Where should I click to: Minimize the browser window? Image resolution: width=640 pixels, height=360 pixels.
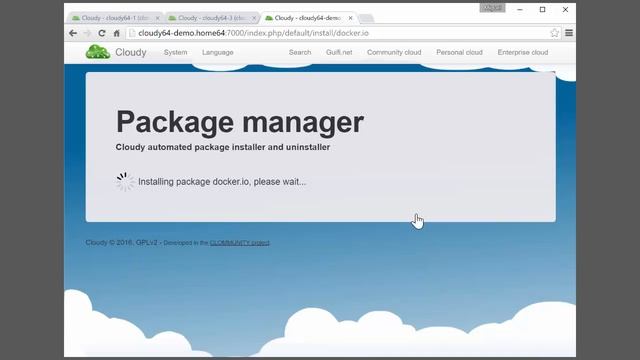(520, 9)
